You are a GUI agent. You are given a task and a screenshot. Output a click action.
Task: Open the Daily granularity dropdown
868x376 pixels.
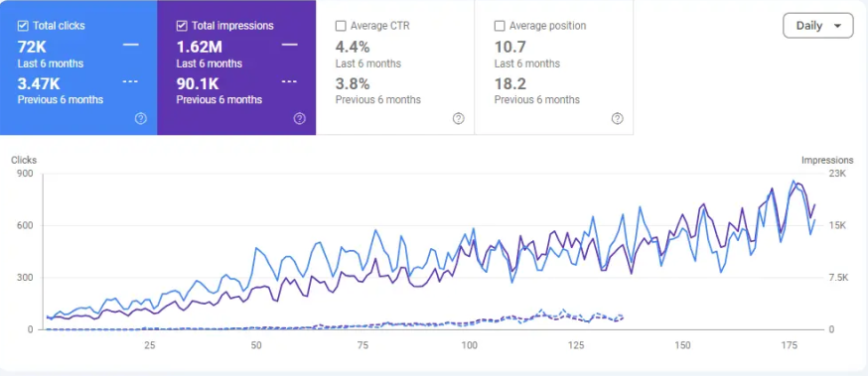(818, 26)
